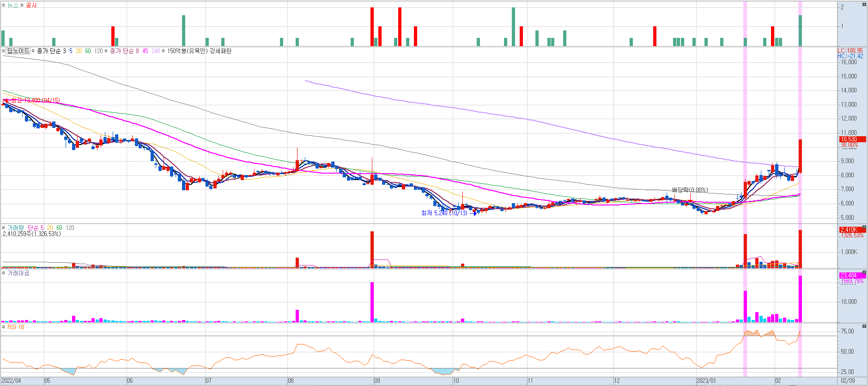
Task: Click the 1569.79% trading value change text
Action: tap(852, 281)
